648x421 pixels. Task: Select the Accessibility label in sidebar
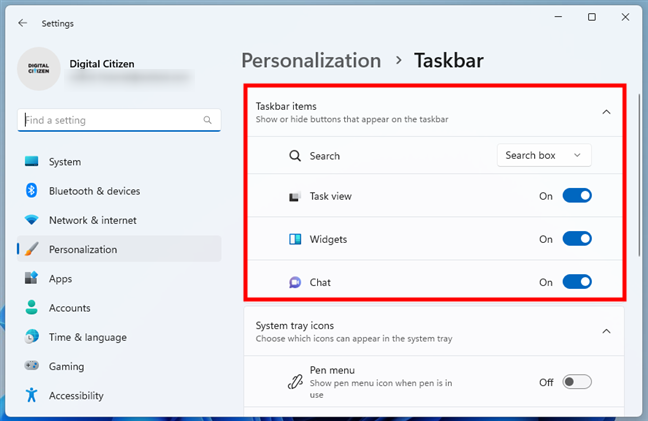coord(76,396)
